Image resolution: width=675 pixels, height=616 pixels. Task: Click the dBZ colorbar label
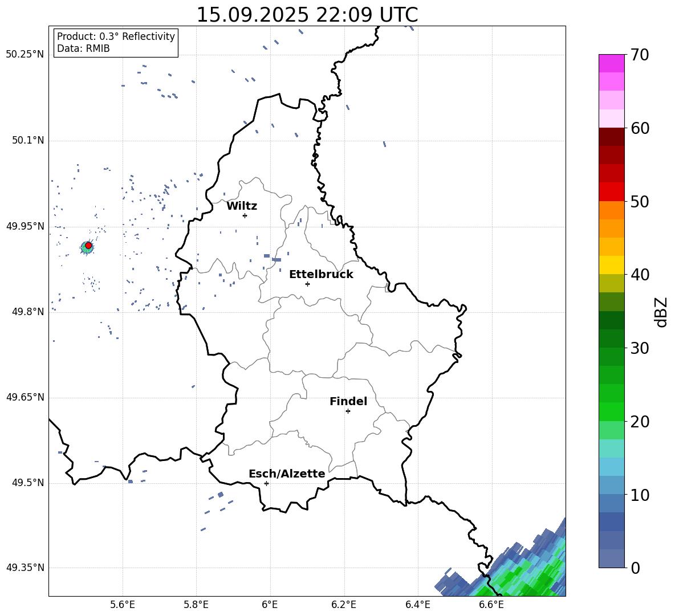tap(661, 312)
